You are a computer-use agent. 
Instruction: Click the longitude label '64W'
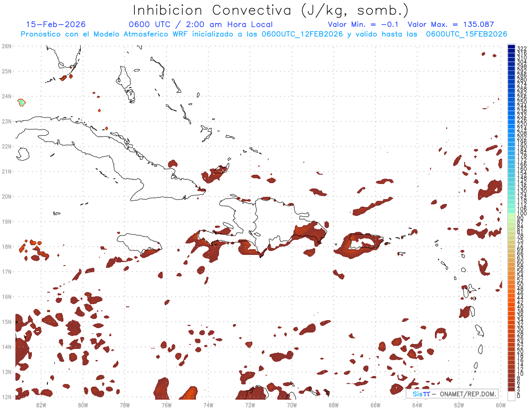(417, 404)
